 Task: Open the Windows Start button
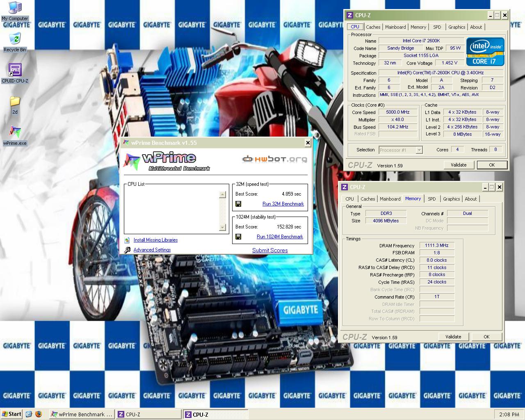11,414
